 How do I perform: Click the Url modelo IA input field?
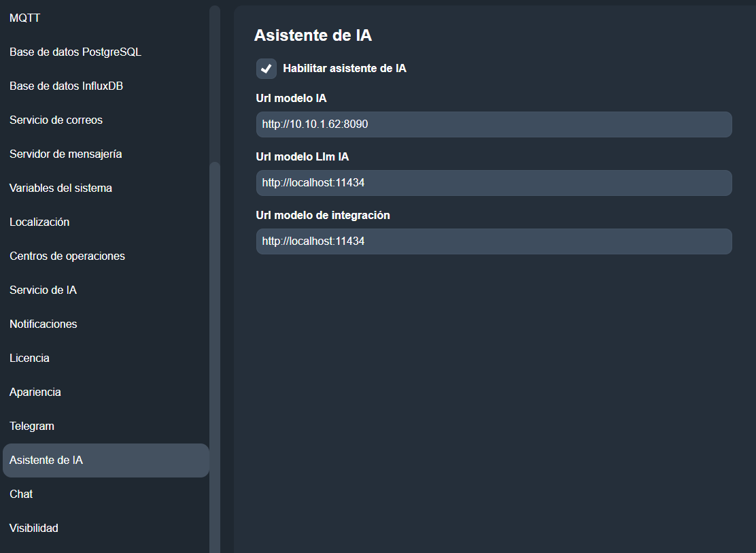pos(494,125)
